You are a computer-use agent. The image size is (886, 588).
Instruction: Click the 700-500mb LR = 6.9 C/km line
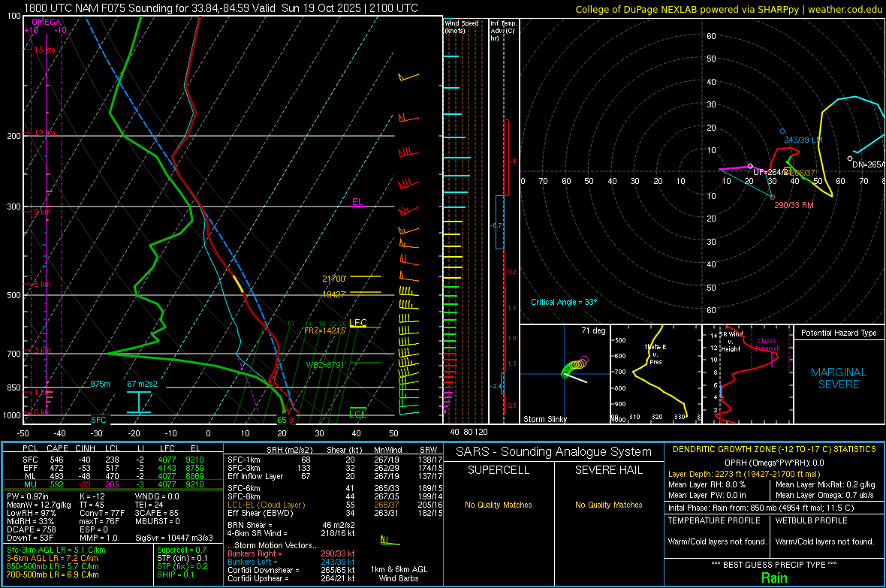(x=53, y=574)
